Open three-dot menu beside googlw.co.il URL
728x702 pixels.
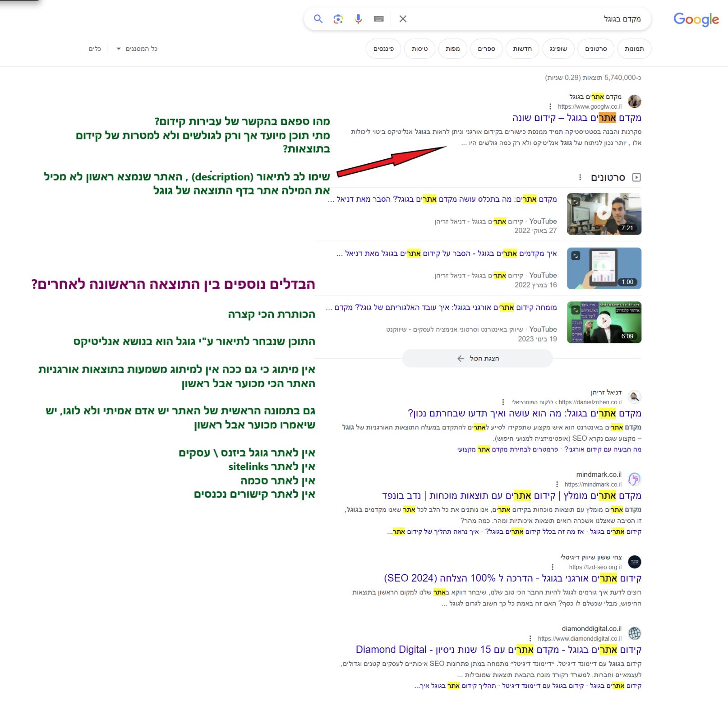[550, 107]
